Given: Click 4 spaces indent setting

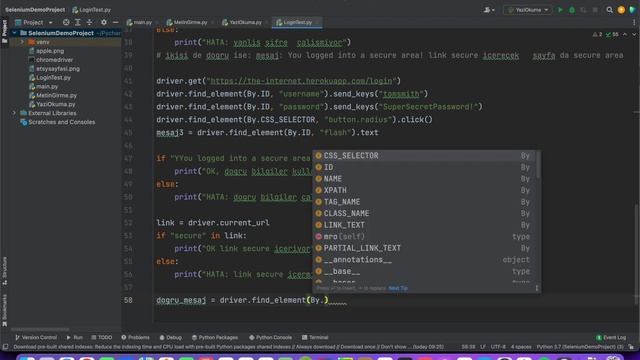Looking at the screenshot, I should pyautogui.click(x=521, y=347).
